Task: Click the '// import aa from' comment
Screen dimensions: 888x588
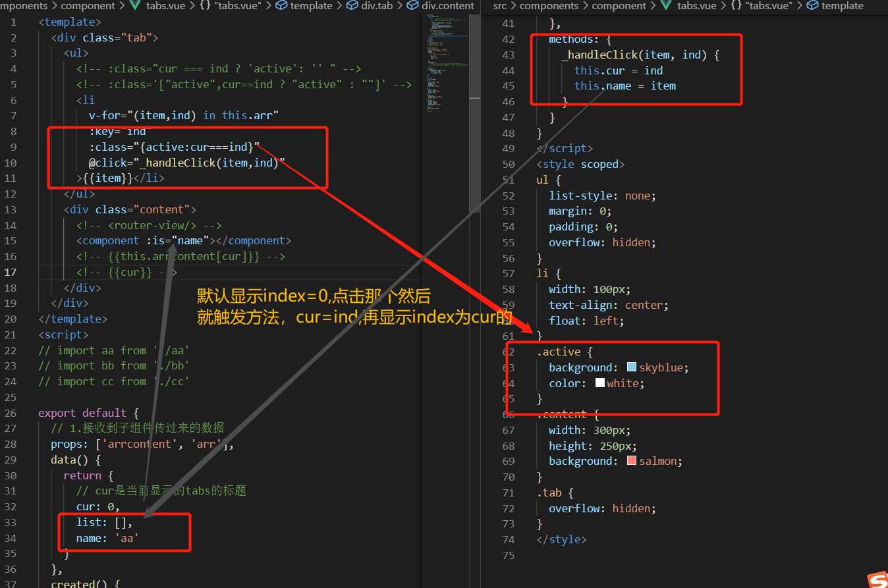Action: 114,350
